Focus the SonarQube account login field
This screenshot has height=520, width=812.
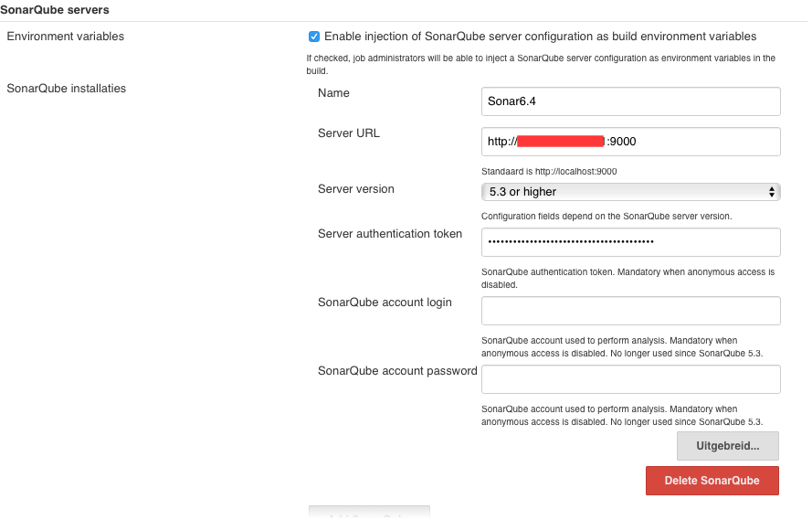631,311
